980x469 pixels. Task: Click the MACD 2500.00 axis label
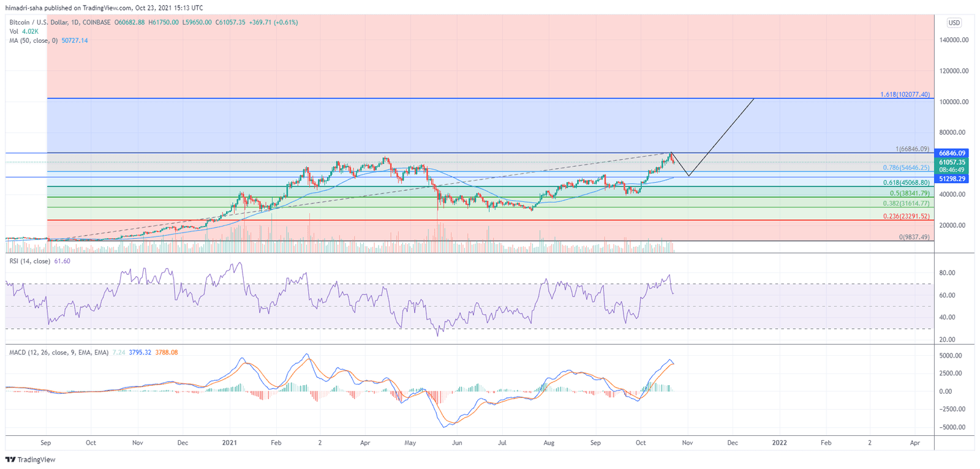[950, 373]
